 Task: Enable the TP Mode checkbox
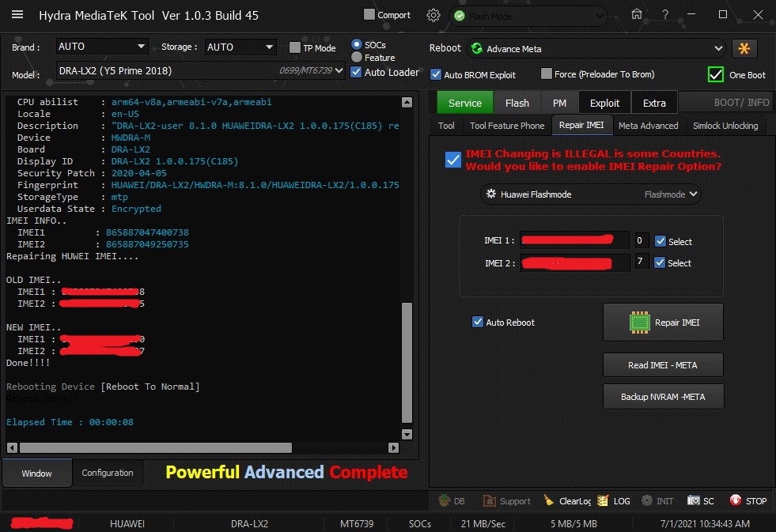pyautogui.click(x=295, y=48)
